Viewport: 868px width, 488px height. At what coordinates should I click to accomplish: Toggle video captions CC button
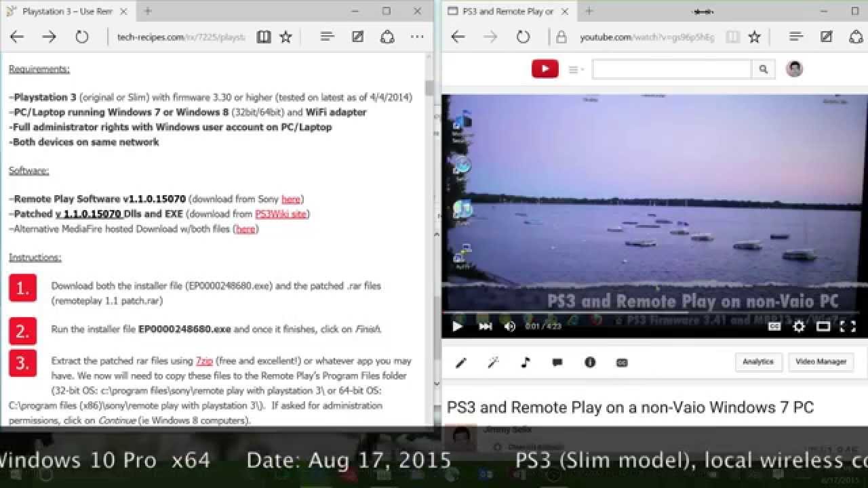pyautogui.click(x=774, y=326)
